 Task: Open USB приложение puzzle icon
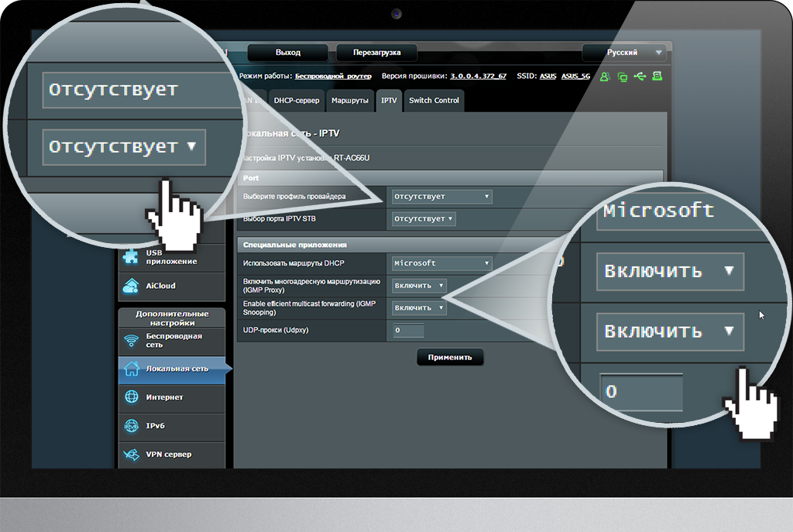tap(132, 256)
